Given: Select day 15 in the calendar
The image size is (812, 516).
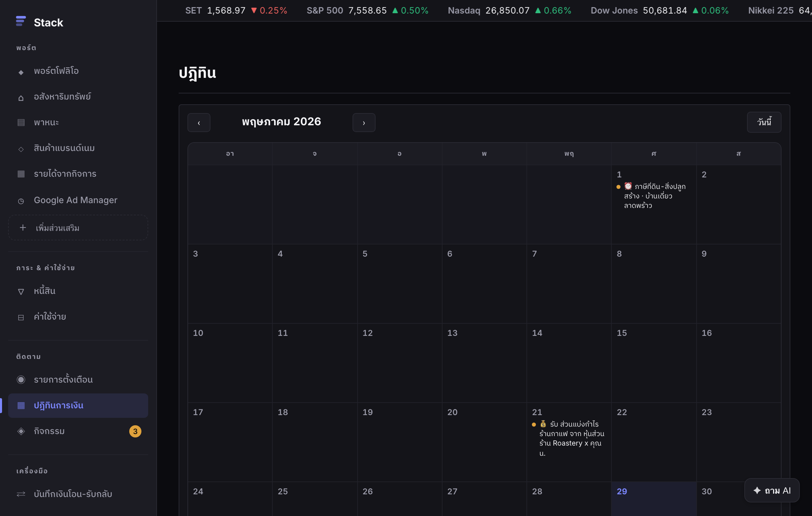Looking at the screenshot, I should click(654, 363).
